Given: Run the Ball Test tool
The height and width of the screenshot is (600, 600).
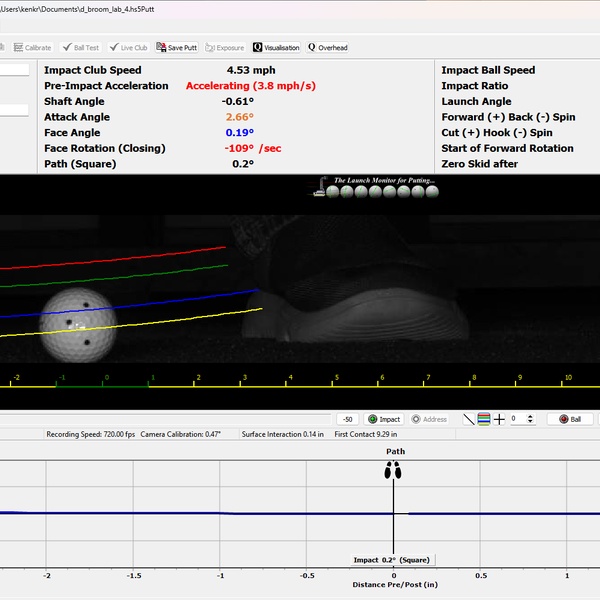Looking at the screenshot, I should 80,47.
